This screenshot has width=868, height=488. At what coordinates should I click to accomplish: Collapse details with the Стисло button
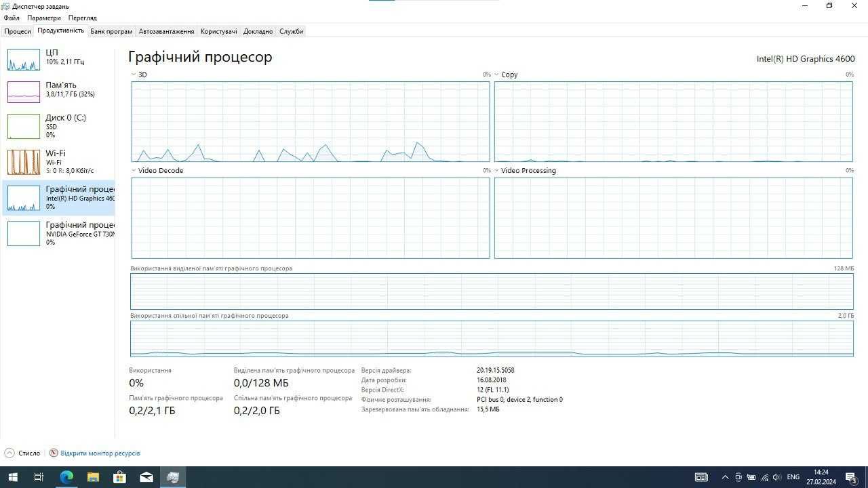click(x=22, y=453)
